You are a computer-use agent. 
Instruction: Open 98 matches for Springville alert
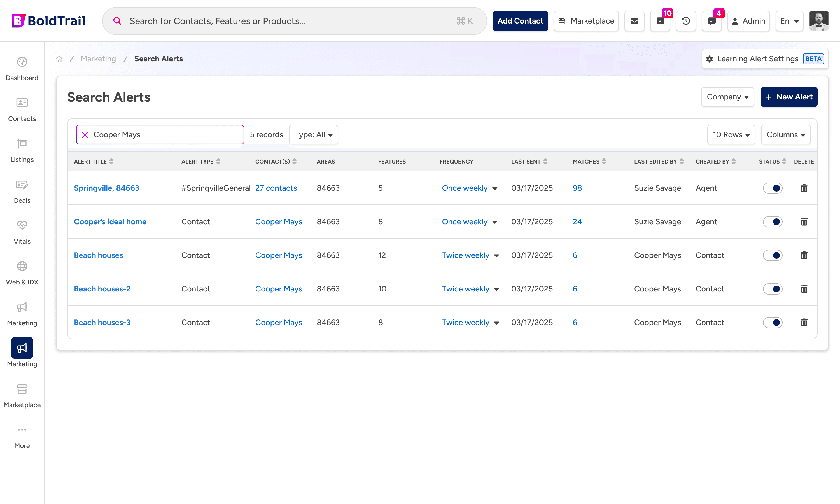click(577, 188)
